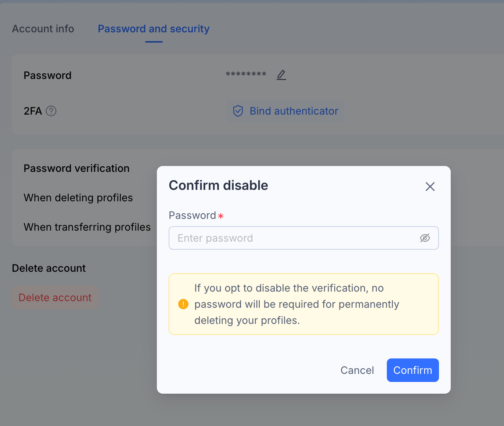Click the pencil icon to edit password
Image resolution: width=504 pixels, height=426 pixels.
tap(281, 75)
